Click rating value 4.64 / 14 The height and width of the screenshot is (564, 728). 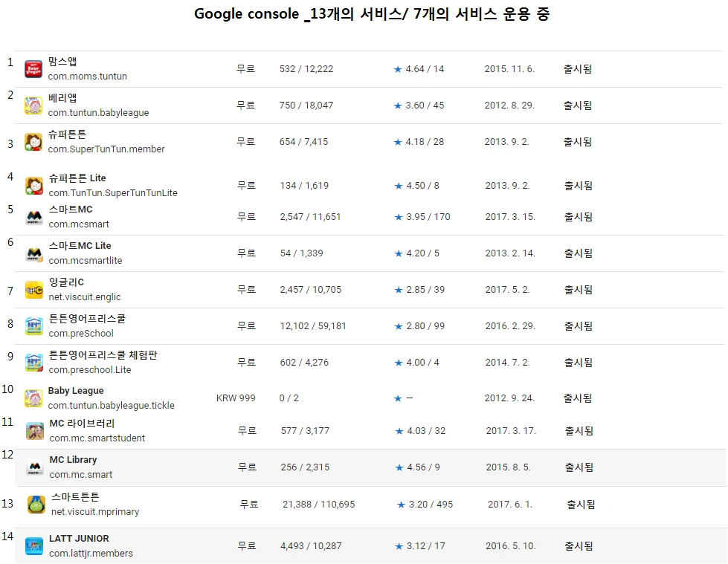(425, 69)
